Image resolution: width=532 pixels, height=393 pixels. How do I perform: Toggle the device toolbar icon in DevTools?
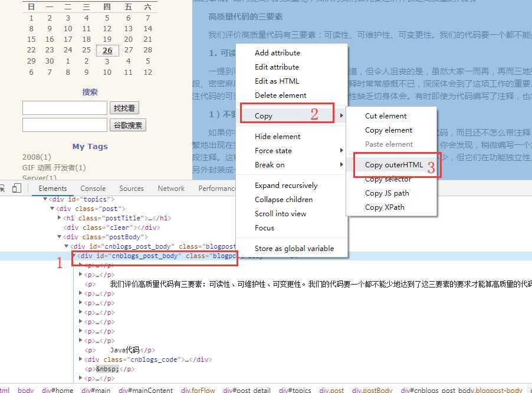pyautogui.click(x=17, y=188)
